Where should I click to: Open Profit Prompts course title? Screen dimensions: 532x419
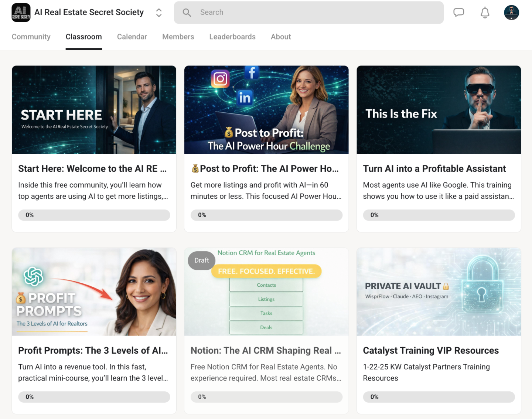[93, 351]
